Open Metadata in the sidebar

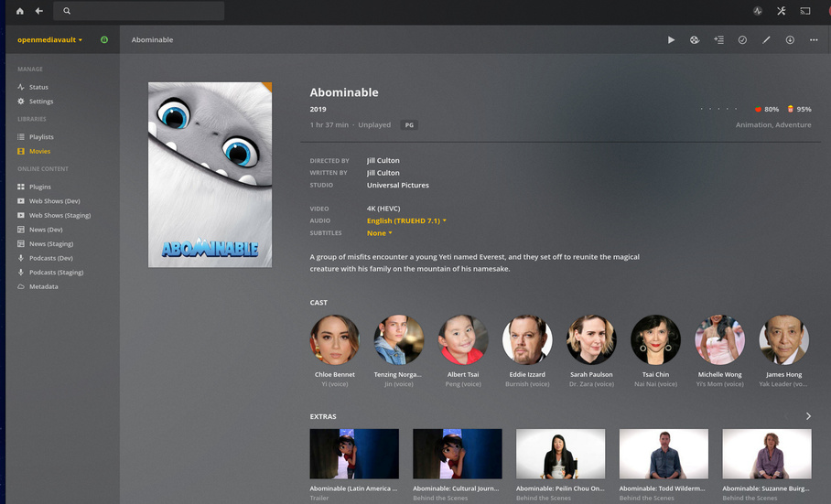point(38,287)
